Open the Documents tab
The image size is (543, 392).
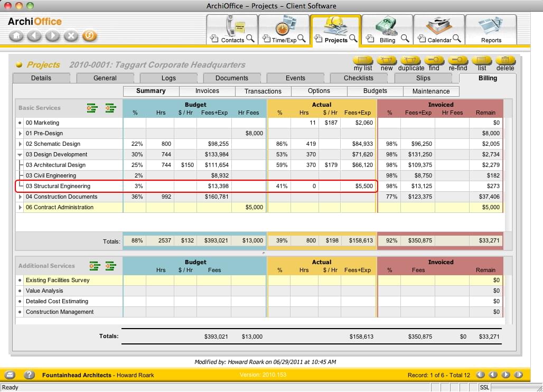pyautogui.click(x=232, y=78)
